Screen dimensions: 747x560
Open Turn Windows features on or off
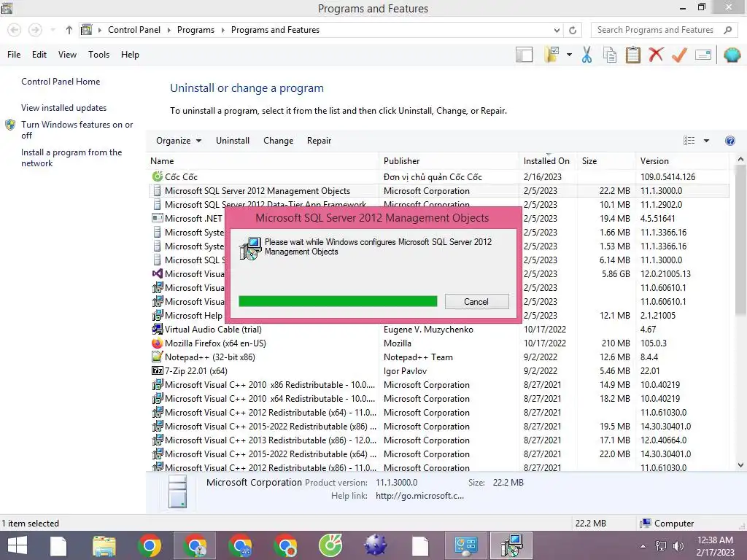(x=77, y=130)
